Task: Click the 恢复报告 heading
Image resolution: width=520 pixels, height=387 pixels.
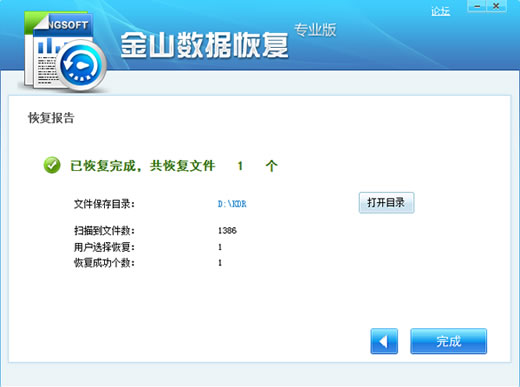Action: coord(51,118)
